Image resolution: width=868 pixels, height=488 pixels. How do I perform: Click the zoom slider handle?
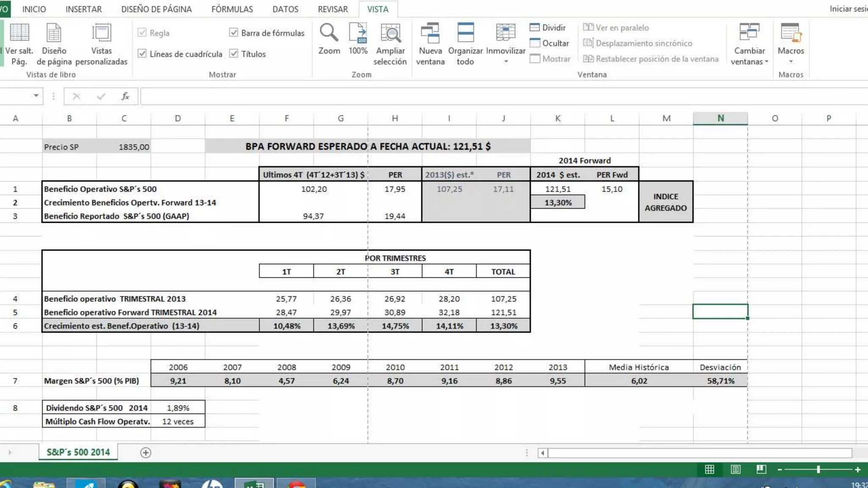818,469
